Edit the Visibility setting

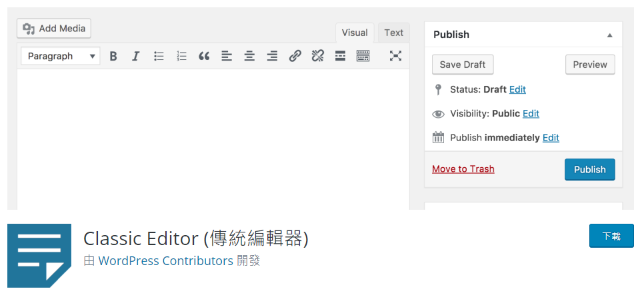click(x=531, y=114)
